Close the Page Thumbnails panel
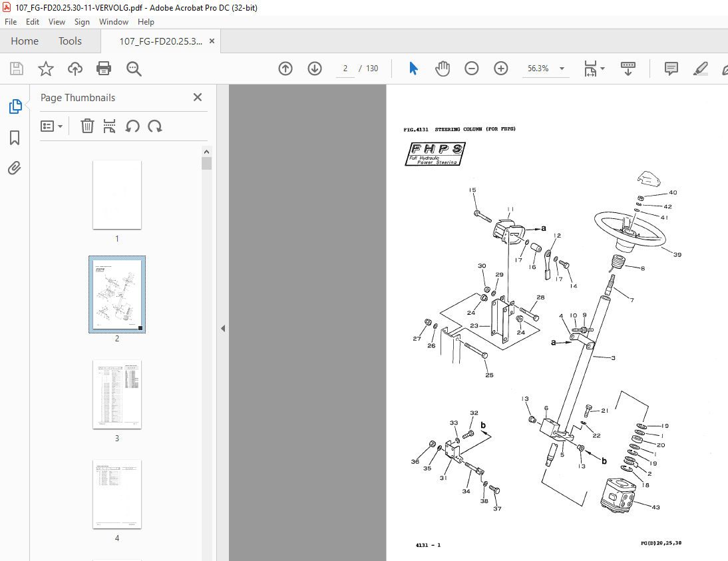 click(198, 97)
